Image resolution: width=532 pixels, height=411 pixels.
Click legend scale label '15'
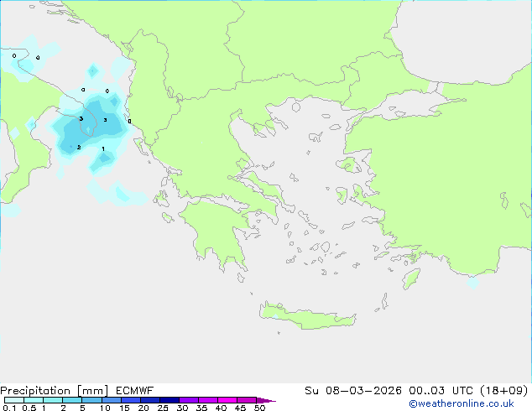(x=124, y=408)
